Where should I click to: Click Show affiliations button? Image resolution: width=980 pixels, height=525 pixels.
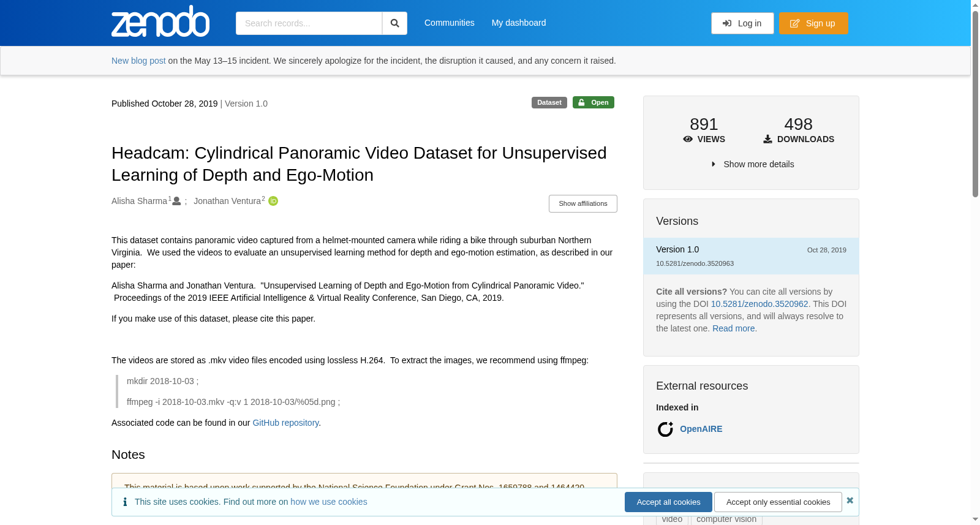pyautogui.click(x=583, y=203)
